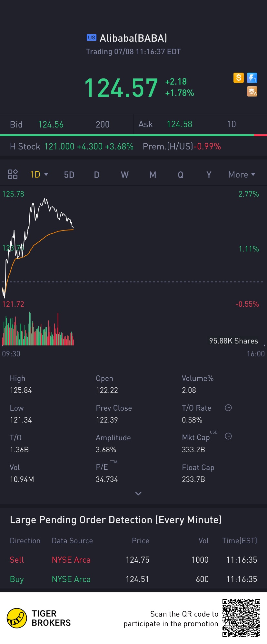Tap the orange dollar sign badge
The width and height of the screenshot is (267, 644).
click(239, 78)
